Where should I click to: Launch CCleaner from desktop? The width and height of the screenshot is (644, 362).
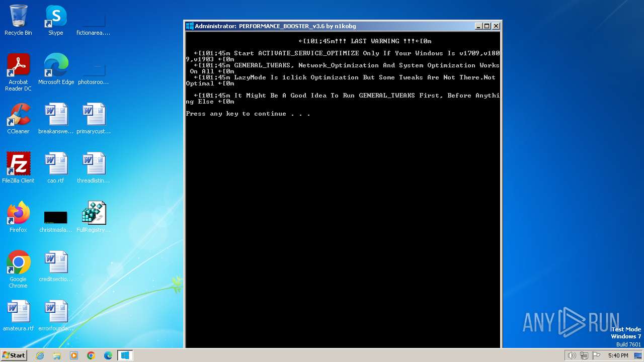(x=18, y=119)
